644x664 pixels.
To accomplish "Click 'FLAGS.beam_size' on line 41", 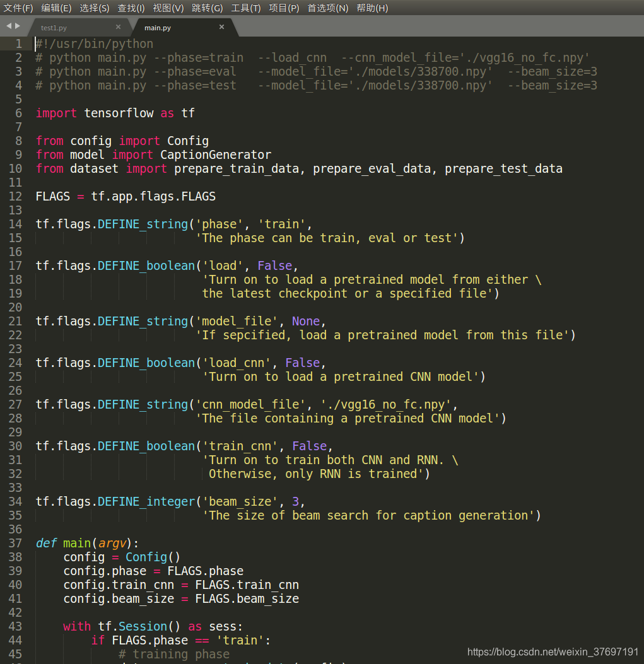I will click(247, 599).
